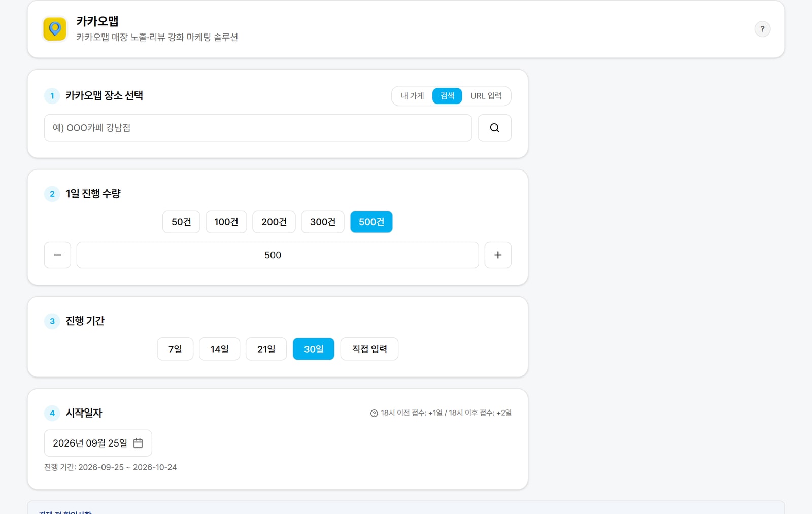Click the 직접 입력 period button
Image resolution: width=812 pixels, height=514 pixels.
click(x=369, y=349)
